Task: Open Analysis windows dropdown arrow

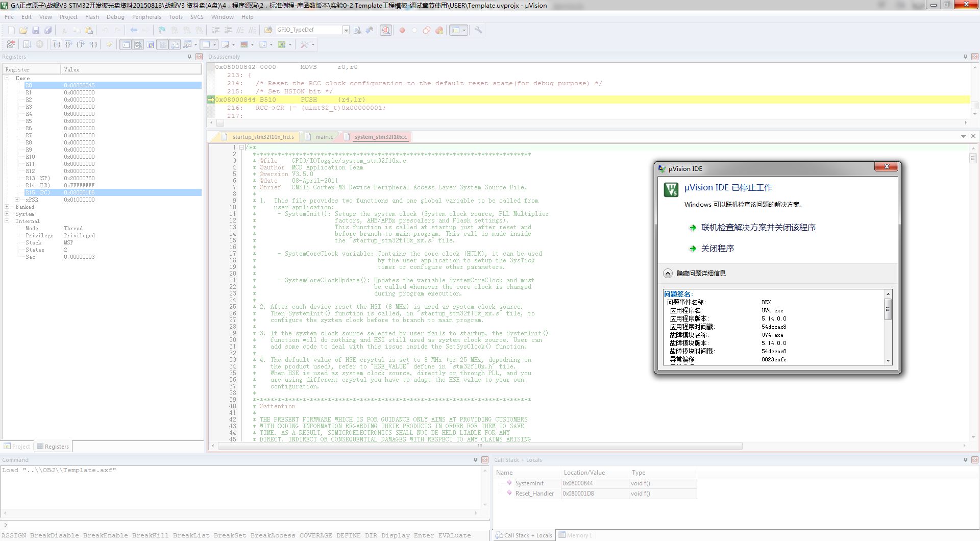Action: tap(252, 44)
